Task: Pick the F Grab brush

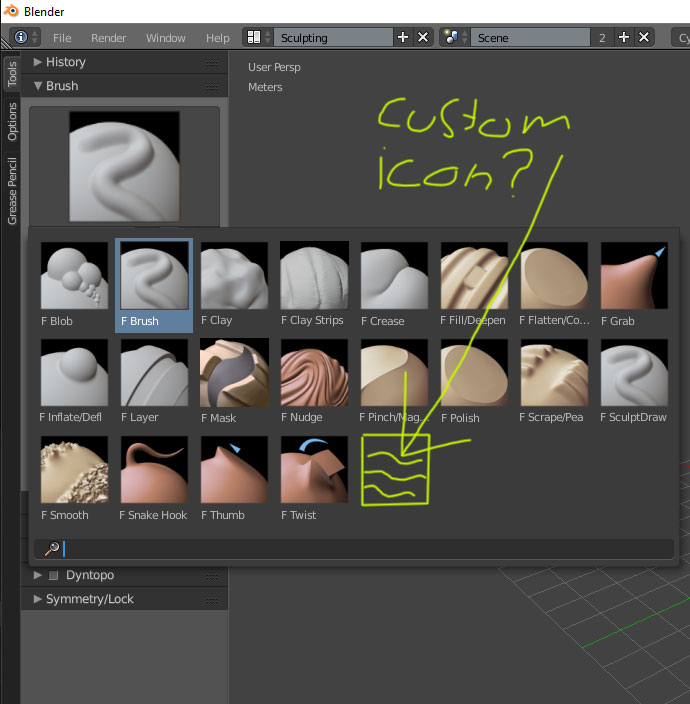Action: (634, 275)
